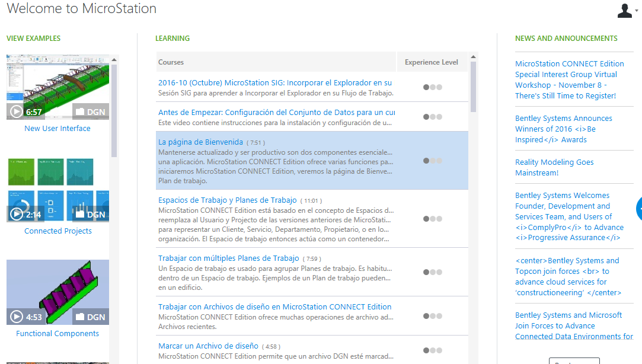The height and width of the screenshot is (364, 642).
Task: Open Reality Modeling Goes Mainstream news
Action: tap(554, 167)
